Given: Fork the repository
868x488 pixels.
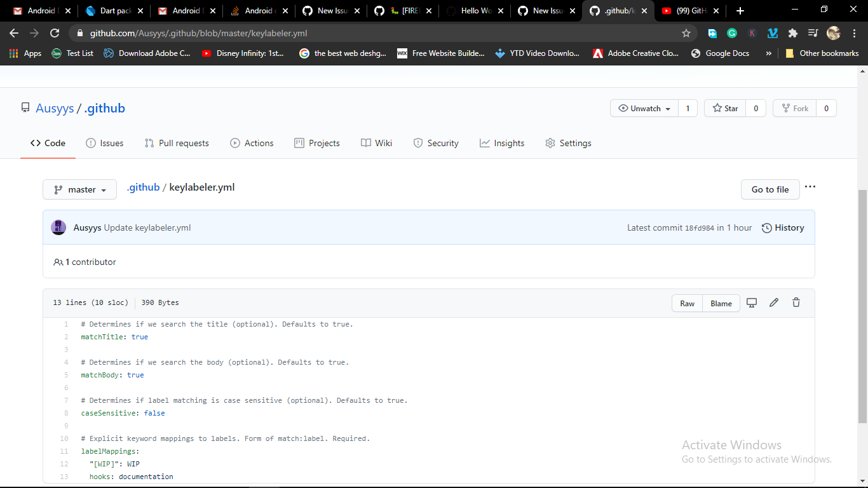Looking at the screenshot, I should coord(795,108).
